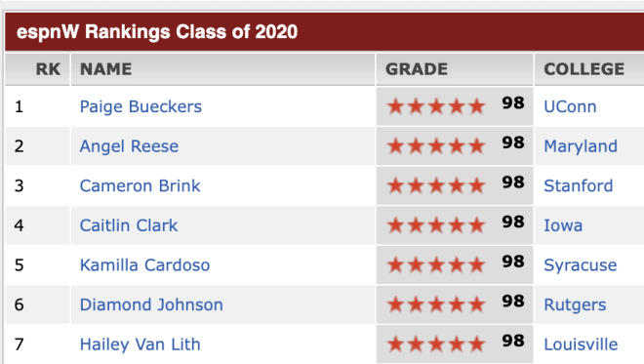This screenshot has width=644, height=364.
Task: Open Louisville college page
Action: click(x=581, y=344)
